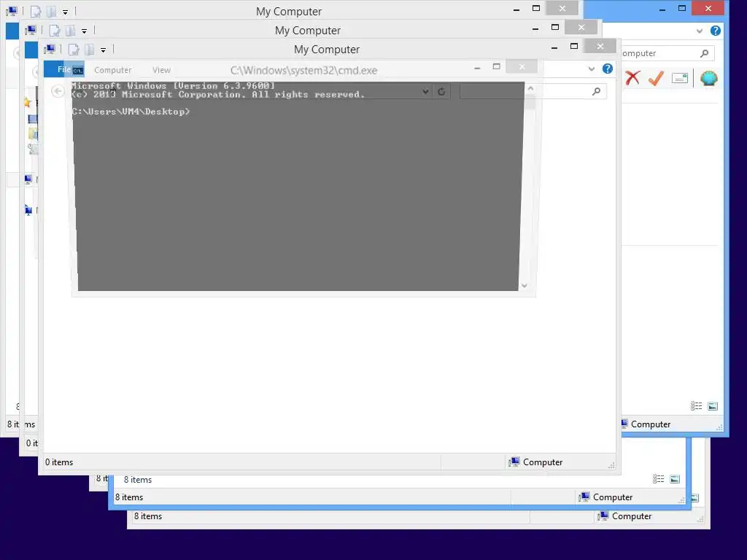This screenshot has width=747, height=560.
Task: Click the red X Delete icon in the blue-bordered window
Action: [632, 77]
